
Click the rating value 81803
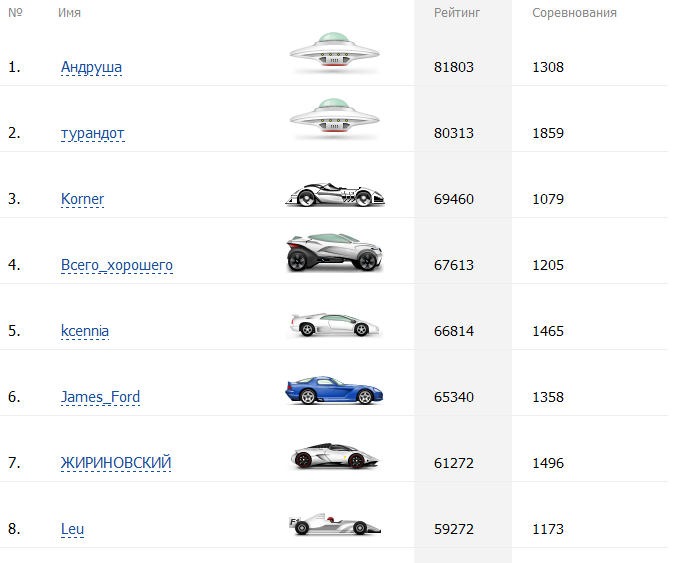point(454,67)
